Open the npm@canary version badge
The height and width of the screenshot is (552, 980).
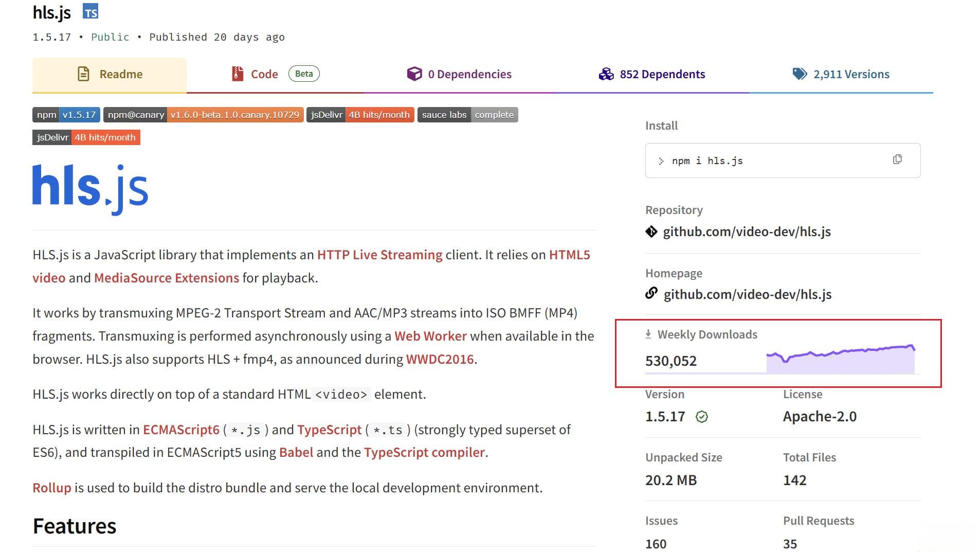point(204,115)
